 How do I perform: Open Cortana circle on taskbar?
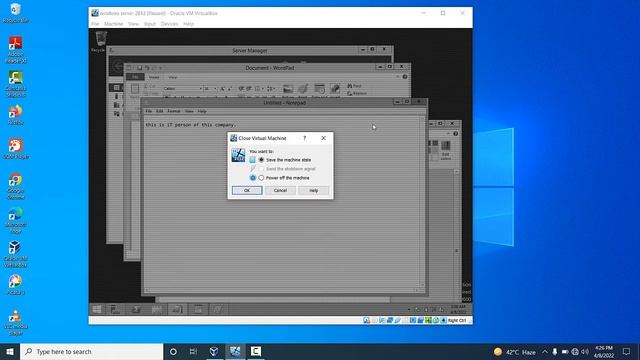[173, 351]
